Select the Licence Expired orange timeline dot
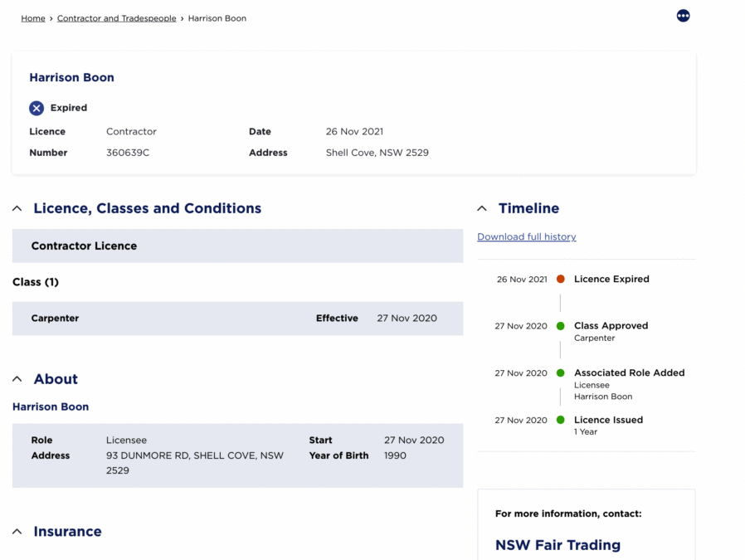745x560 pixels. pos(561,280)
